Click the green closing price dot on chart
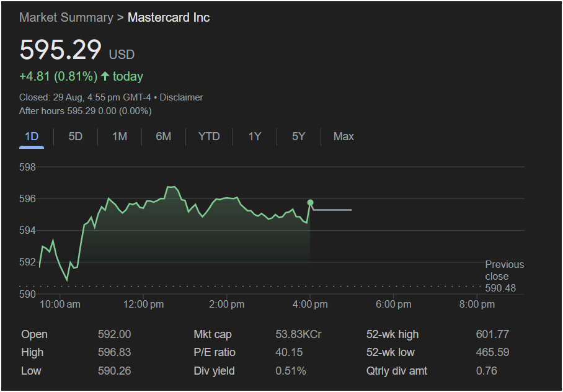The height and width of the screenshot is (392, 563). pos(310,203)
